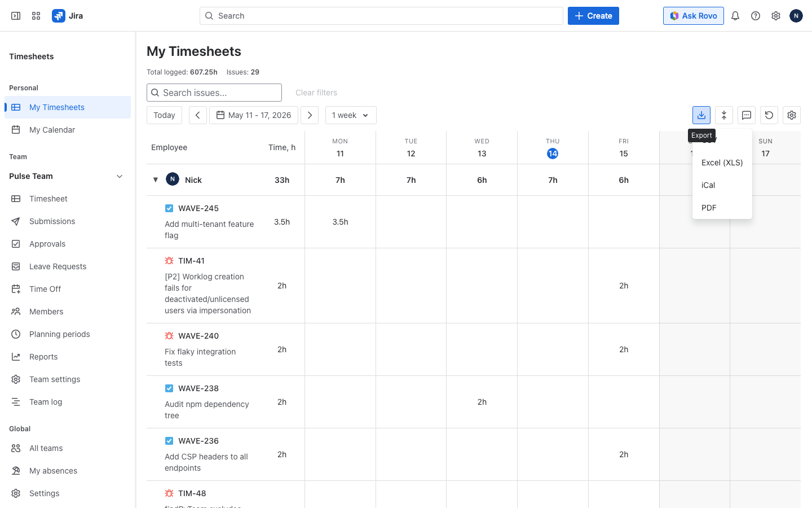The image size is (812, 508).
Task: Click the WAVE-236 task type icon
Action: (169, 441)
